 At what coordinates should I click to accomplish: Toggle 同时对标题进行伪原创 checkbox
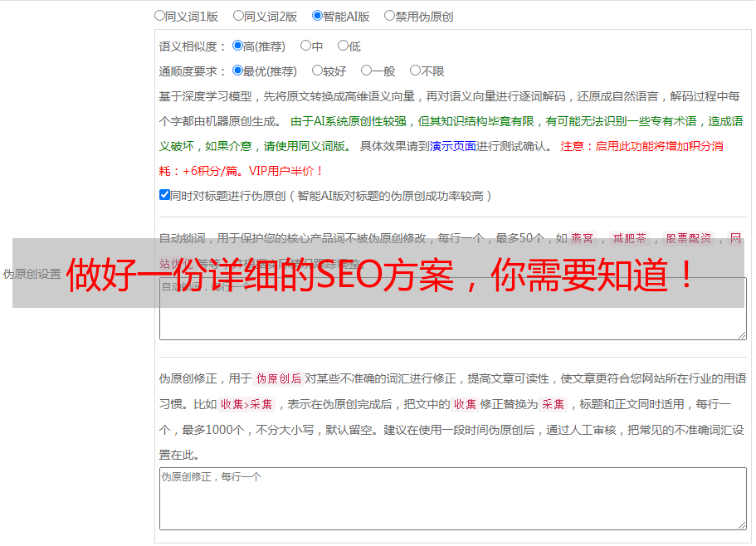pos(164,195)
